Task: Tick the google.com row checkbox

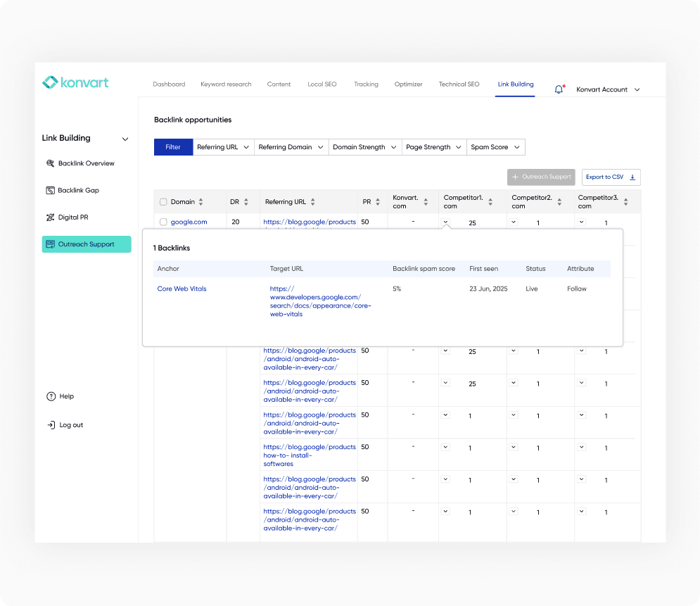Action: (x=163, y=222)
